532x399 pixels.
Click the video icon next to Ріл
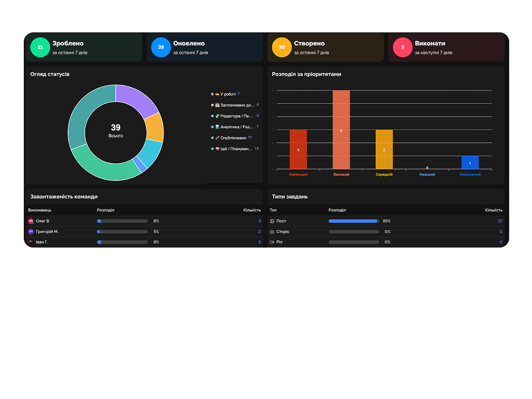tap(272, 242)
